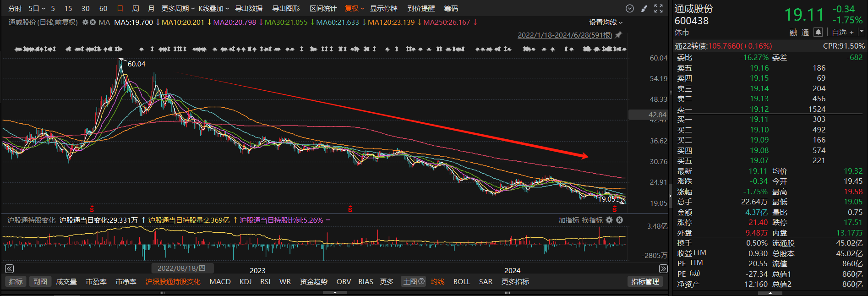The image size is (868, 296).
Task: Toggle the 副图 sub-chart button
Action: [40, 282]
